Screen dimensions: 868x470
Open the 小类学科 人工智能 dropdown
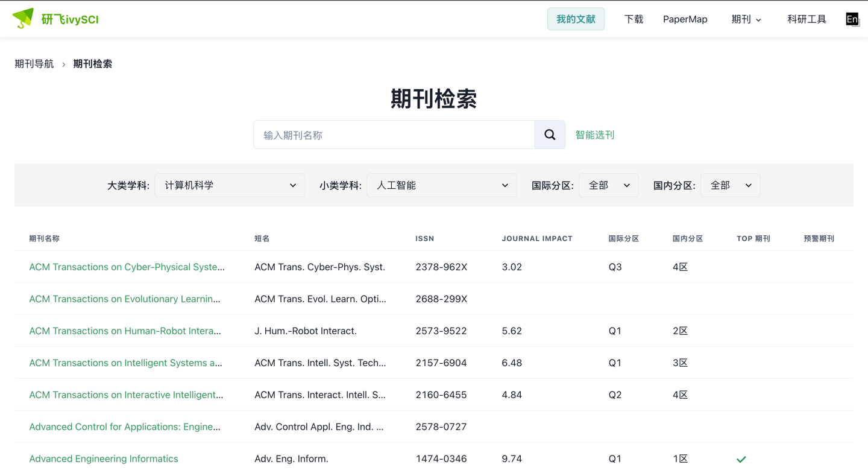(x=441, y=185)
